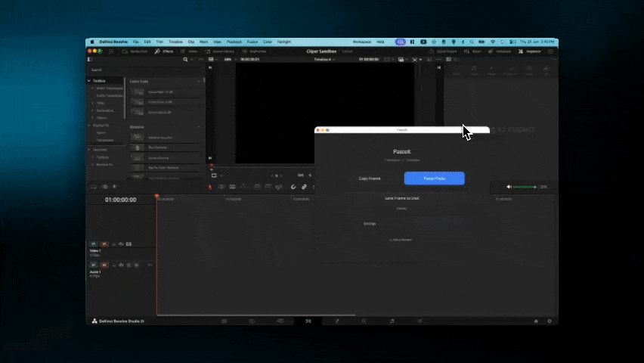
Task: Toggle timeline Snapping magnet
Action: (293, 187)
